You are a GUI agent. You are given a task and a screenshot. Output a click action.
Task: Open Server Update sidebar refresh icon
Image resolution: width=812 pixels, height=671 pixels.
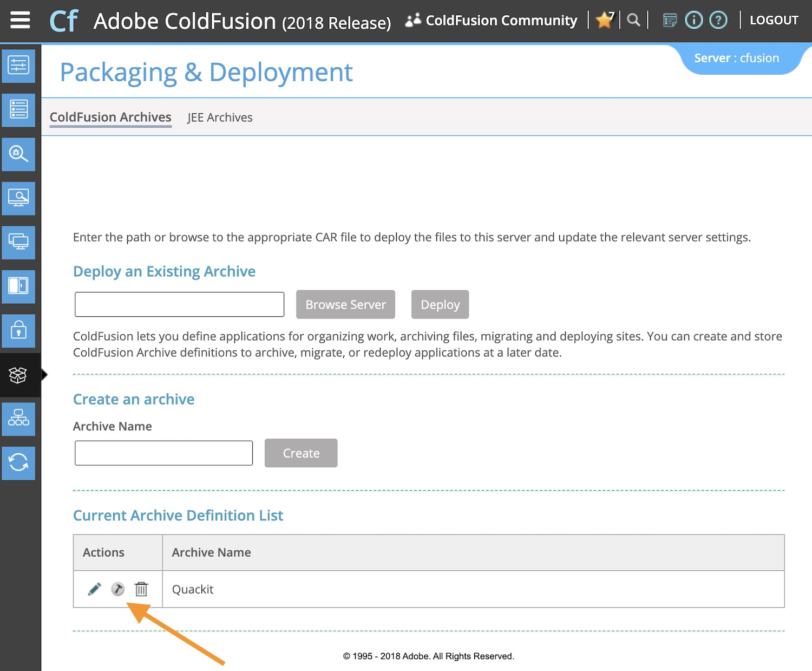pyautogui.click(x=18, y=463)
